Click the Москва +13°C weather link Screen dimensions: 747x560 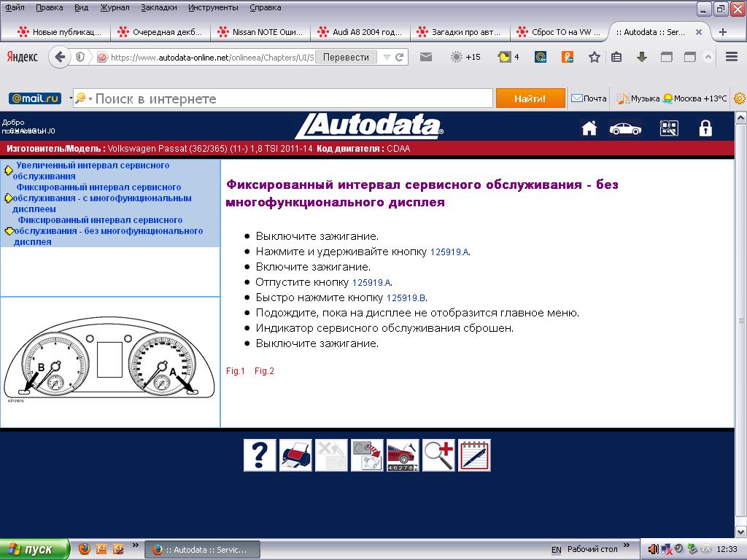click(x=694, y=98)
